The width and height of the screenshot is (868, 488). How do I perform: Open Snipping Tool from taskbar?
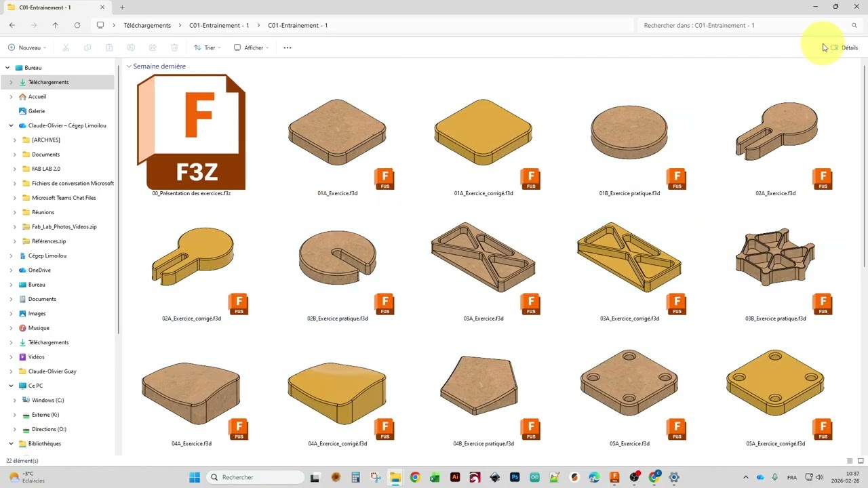[376, 477]
